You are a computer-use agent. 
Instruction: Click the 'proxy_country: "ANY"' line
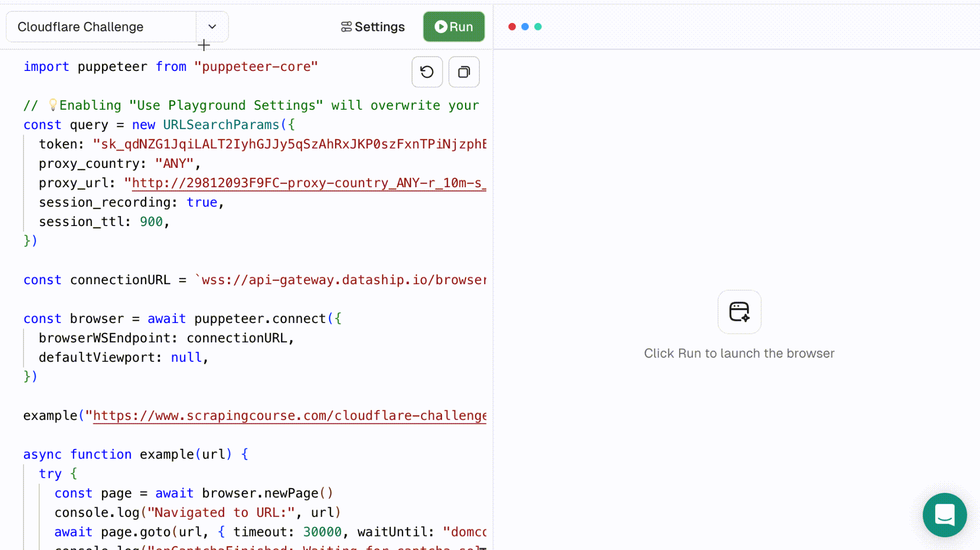tap(120, 163)
